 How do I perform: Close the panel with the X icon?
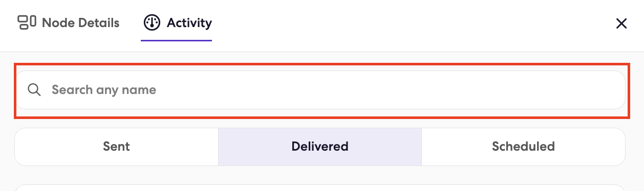(x=621, y=23)
